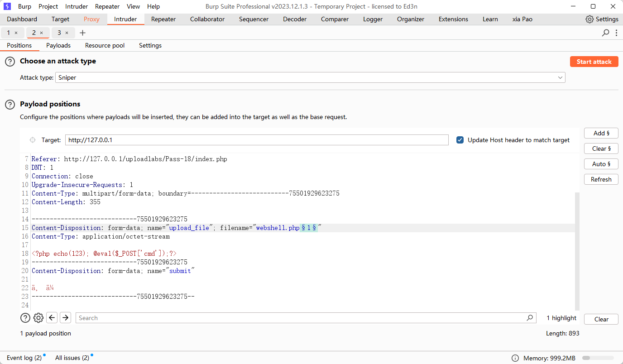Open the Event log (2) status entry
The height and width of the screenshot is (364, 623).
coord(24,358)
